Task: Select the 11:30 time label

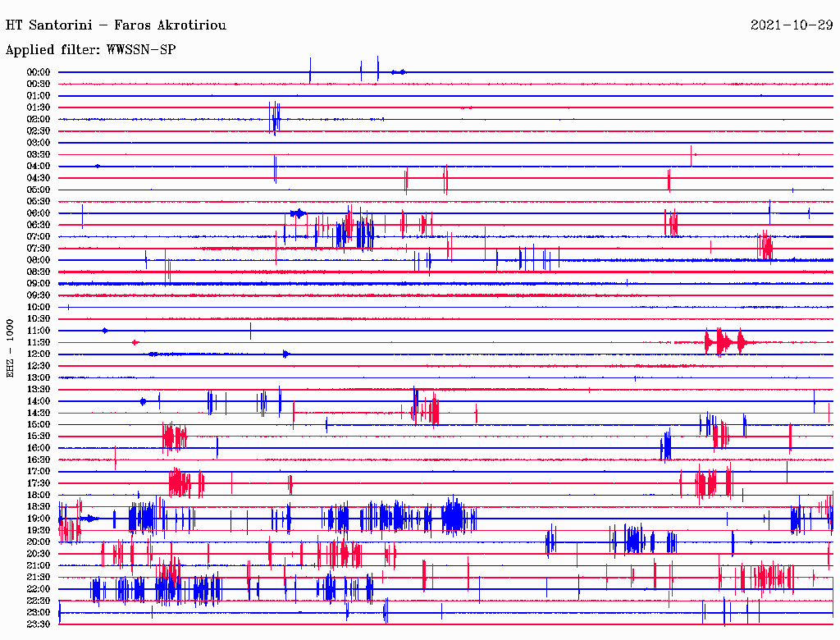Action: [39, 342]
